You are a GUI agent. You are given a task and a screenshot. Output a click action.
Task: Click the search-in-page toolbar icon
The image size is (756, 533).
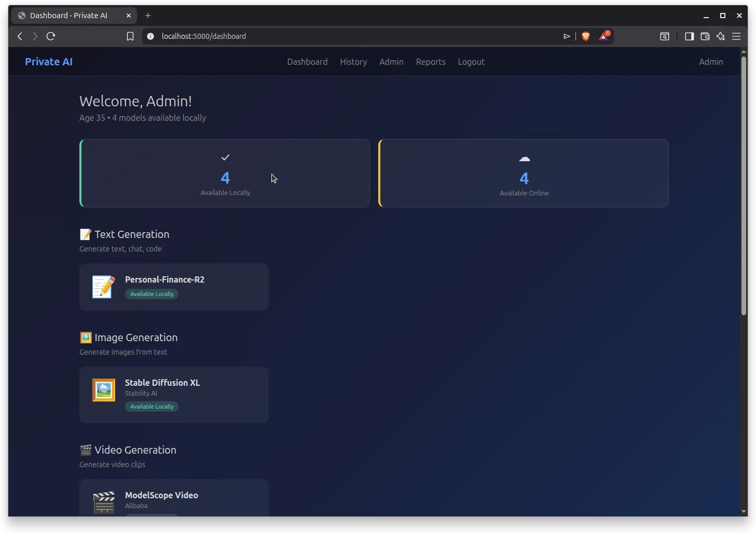click(x=665, y=36)
